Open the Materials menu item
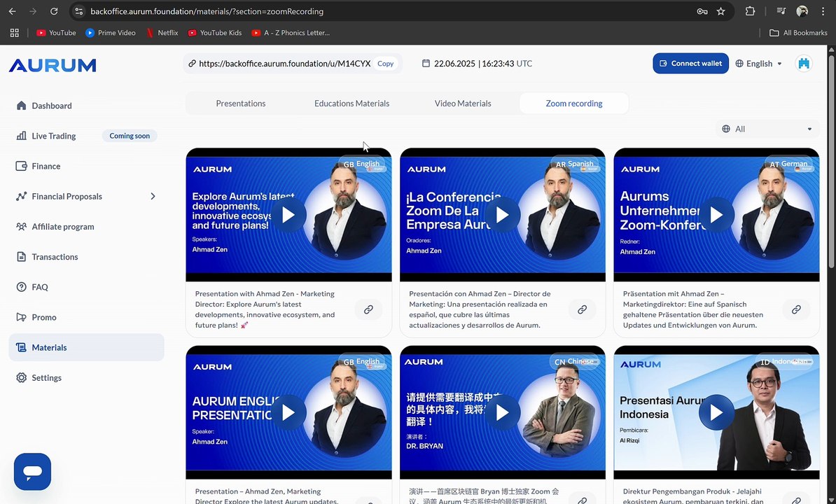The image size is (836, 504). [86, 347]
